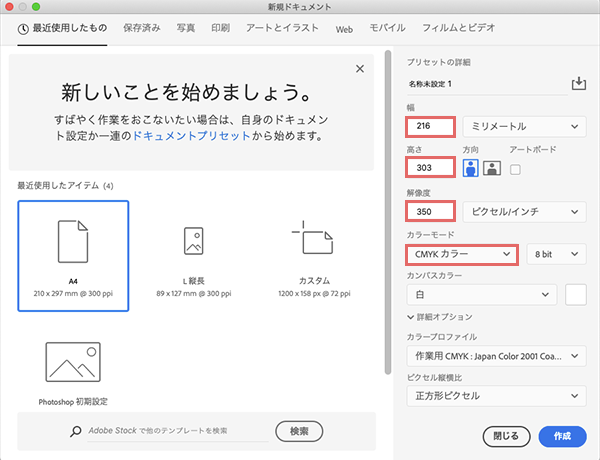Select landscape orientation icon
This screenshot has width=600, height=460.
click(x=492, y=168)
